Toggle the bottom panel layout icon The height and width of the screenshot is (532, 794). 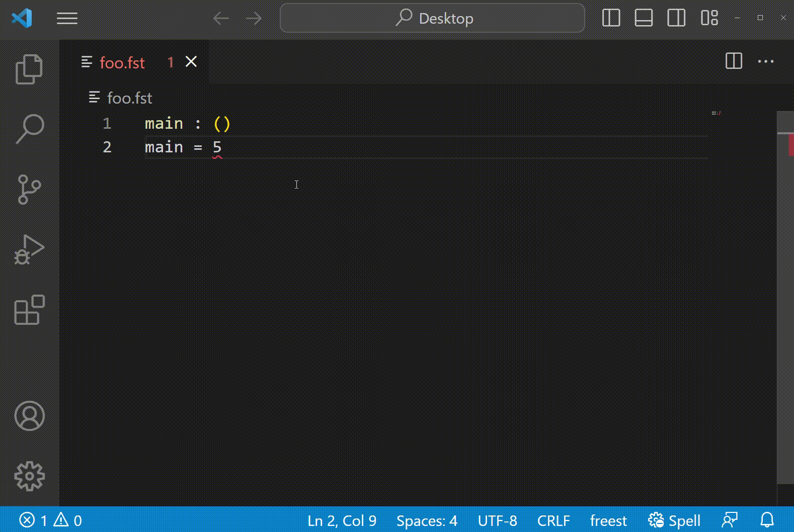[644, 18]
